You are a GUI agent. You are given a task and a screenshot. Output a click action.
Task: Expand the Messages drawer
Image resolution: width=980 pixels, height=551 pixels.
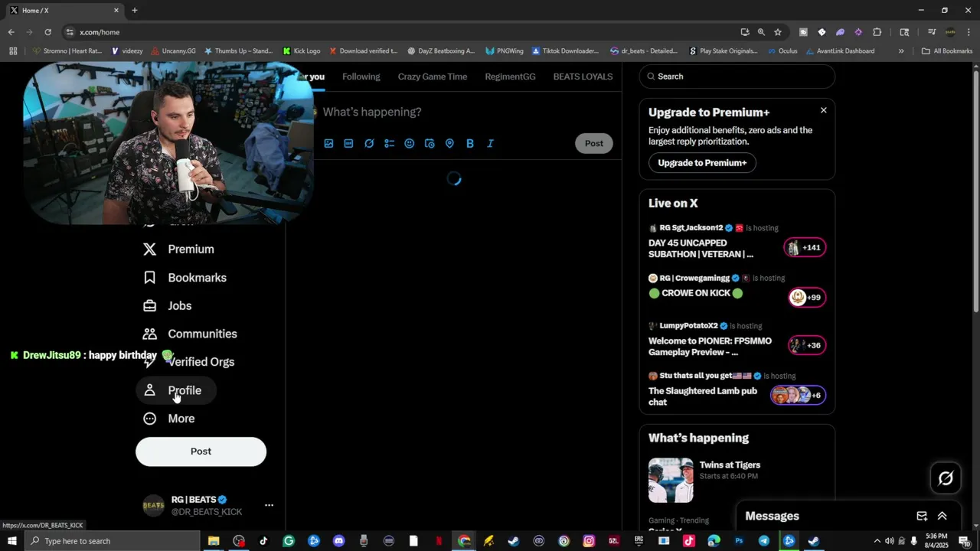coord(942,517)
